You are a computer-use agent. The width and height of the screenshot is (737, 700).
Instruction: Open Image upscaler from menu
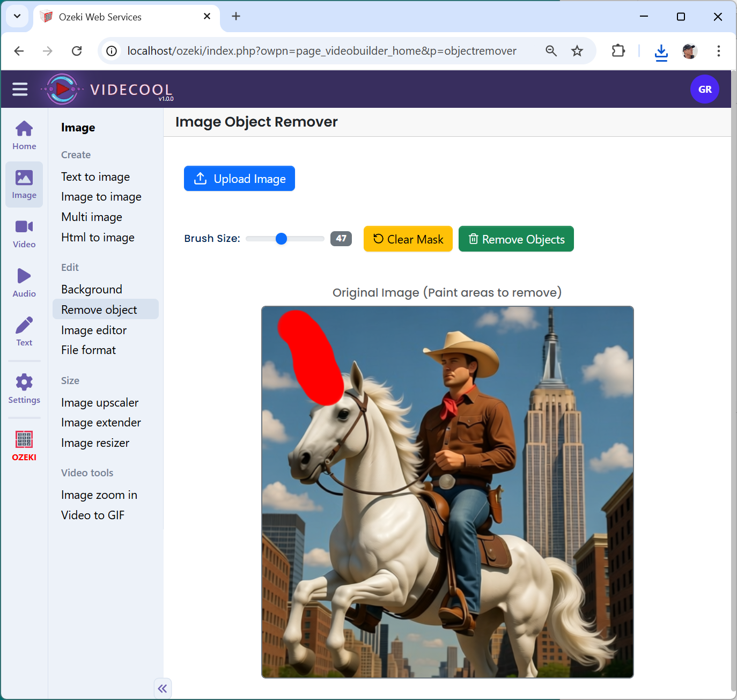100,403
